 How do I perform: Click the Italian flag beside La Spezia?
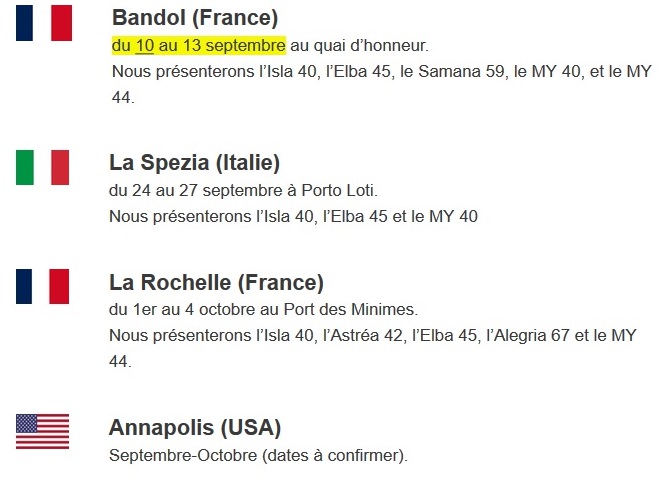point(42,167)
